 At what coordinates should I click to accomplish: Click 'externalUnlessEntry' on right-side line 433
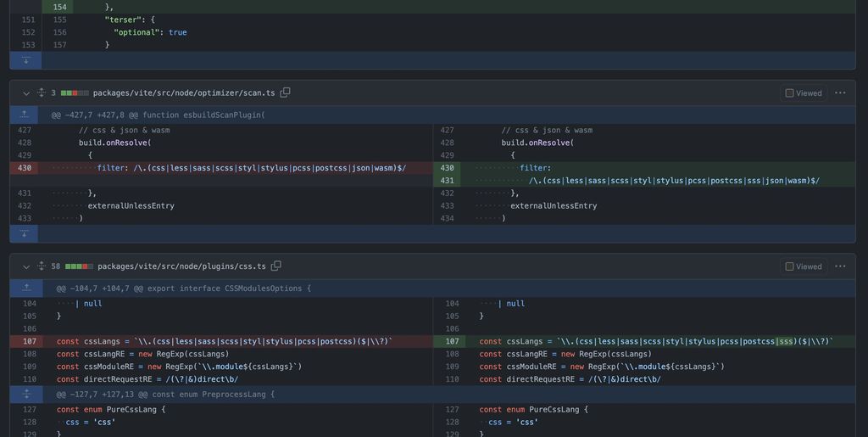click(554, 205)
